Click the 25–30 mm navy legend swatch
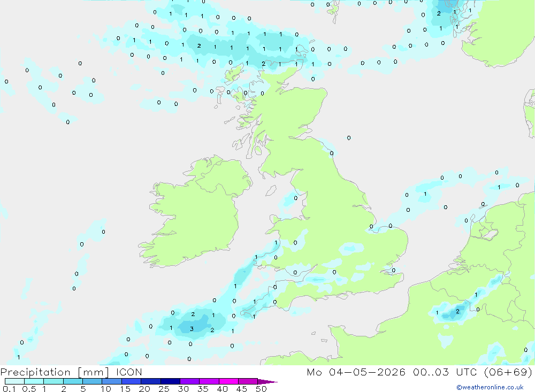Viewport: 535px width, 392px height. (170, 381)
